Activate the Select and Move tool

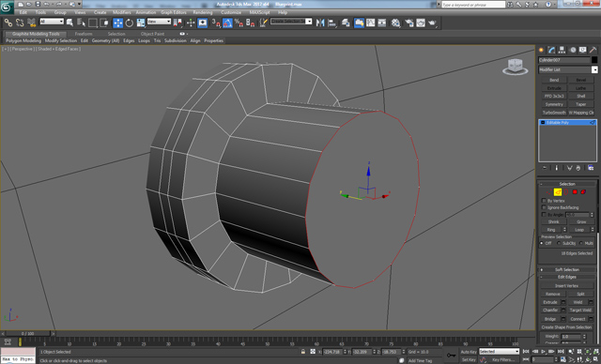click(117, 23)
